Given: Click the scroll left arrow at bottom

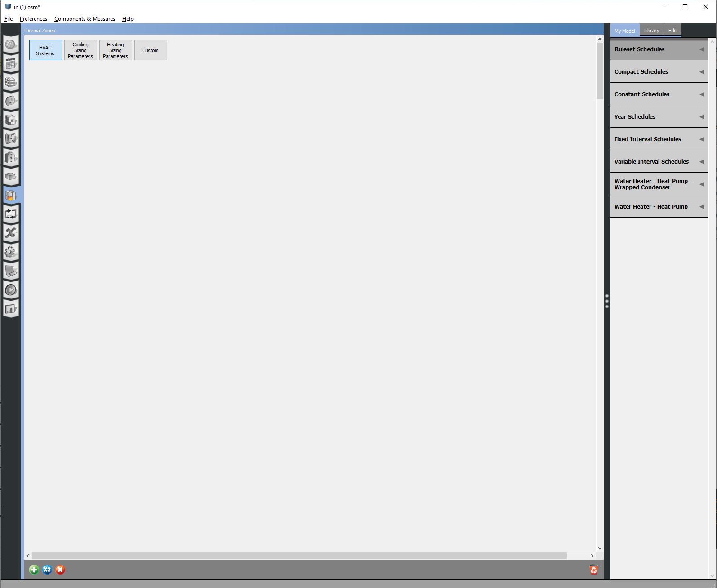Looking at the screenshot, I should point(28,556).
